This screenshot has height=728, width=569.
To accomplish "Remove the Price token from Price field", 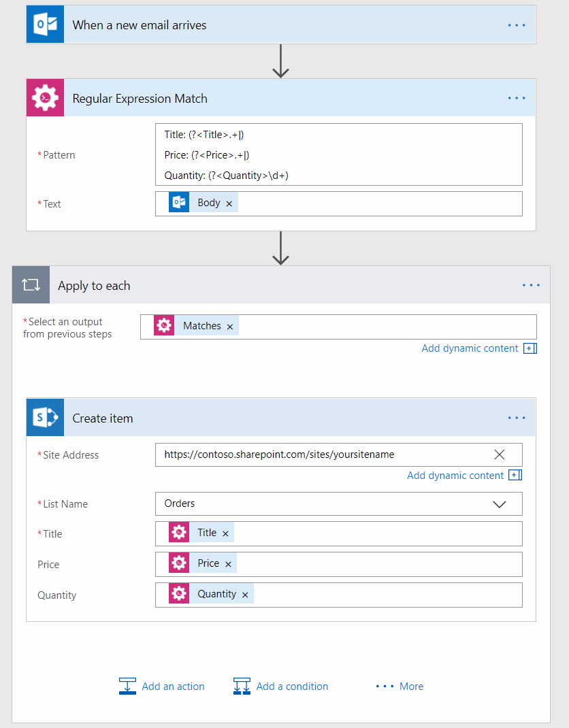I will pyautogui.click(x=227, y=563).
